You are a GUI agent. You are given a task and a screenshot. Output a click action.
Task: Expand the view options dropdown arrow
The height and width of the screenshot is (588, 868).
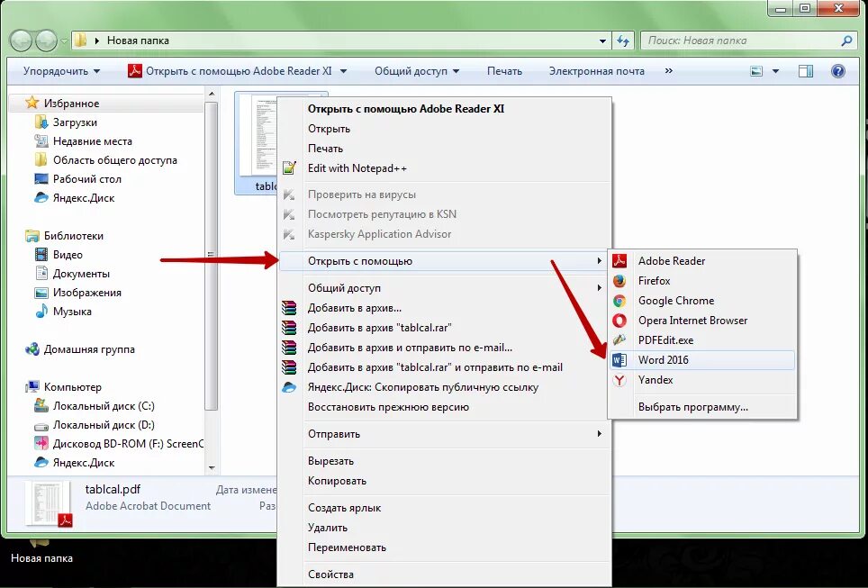click(775, 71)
